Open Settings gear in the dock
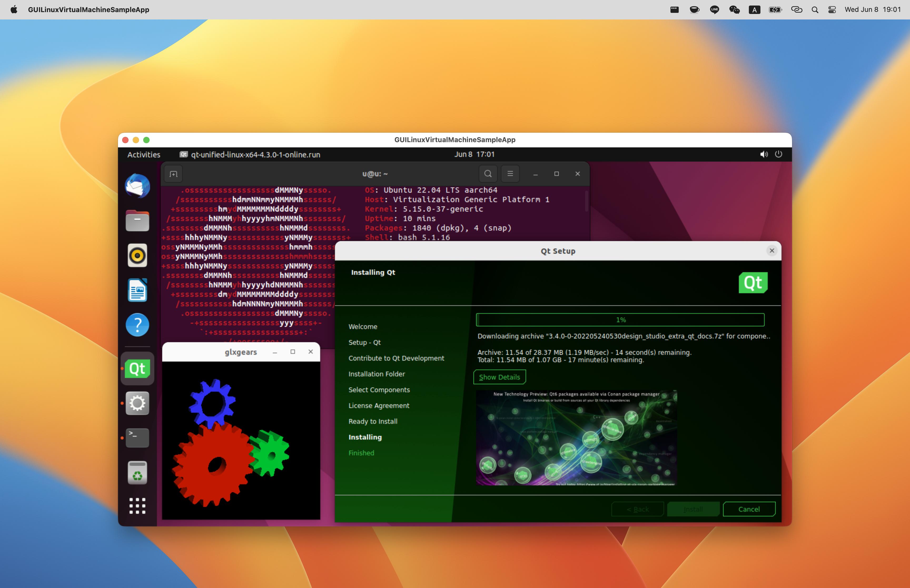910x588 pixels. coord(137,403)
